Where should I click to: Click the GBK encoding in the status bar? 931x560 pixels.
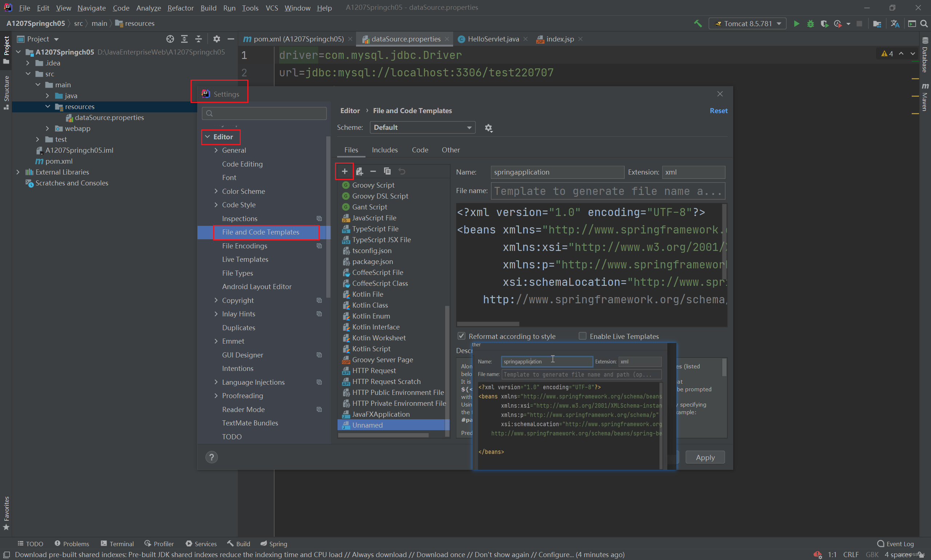tap(872, 555)
